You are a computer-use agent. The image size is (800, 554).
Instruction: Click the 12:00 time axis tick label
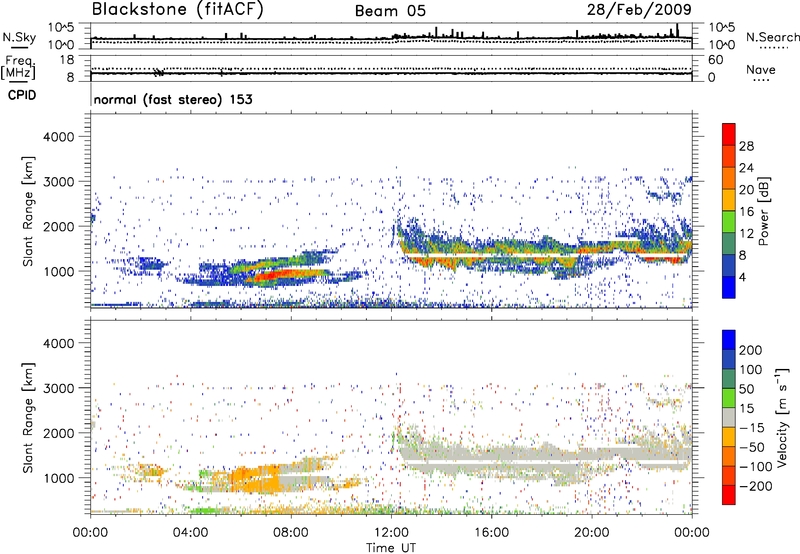pyautogui.click(x=391, y=533)
